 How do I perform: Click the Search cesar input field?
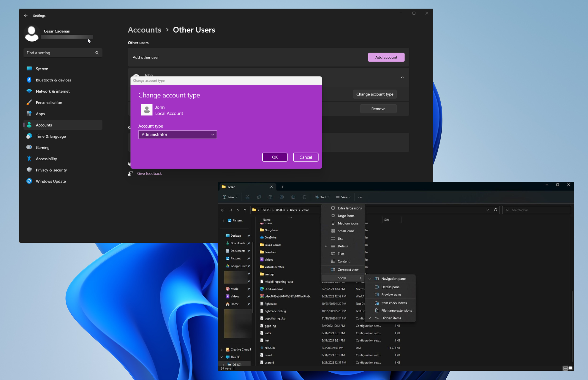[537, 210]
